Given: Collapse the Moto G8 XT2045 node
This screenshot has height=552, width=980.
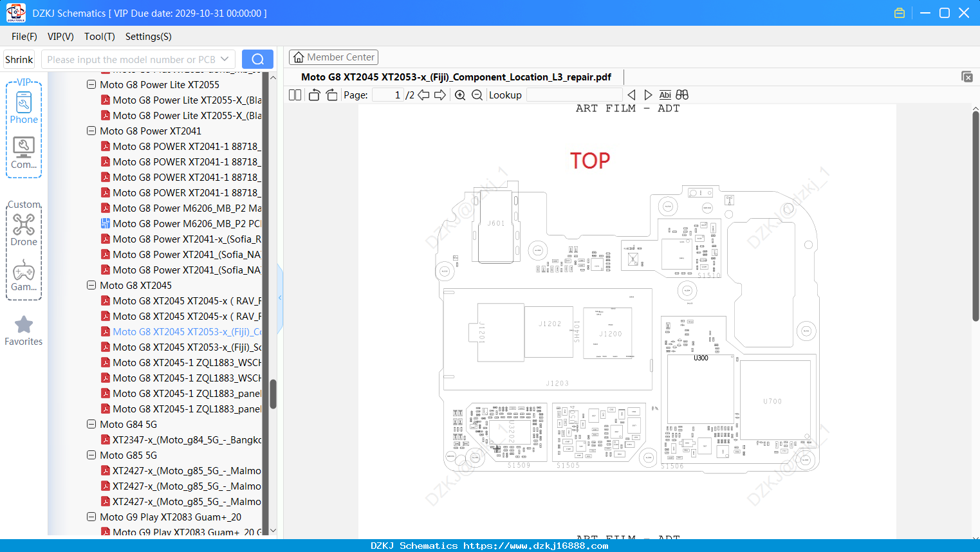Looking at the screenshot, I should point(91,285).
